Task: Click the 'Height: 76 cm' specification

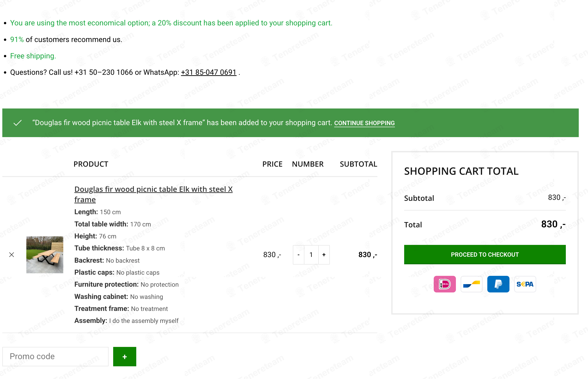Action: pos(95,236)
